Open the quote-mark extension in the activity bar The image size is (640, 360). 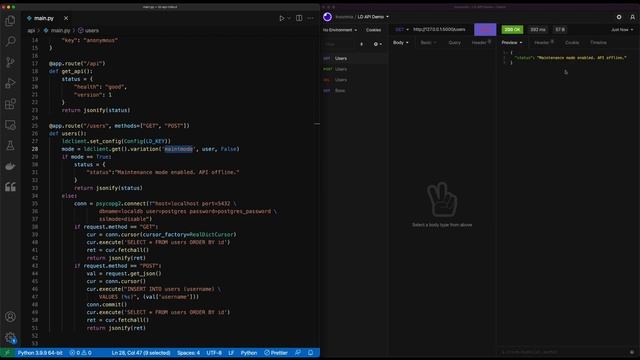[x=11, y=187]
